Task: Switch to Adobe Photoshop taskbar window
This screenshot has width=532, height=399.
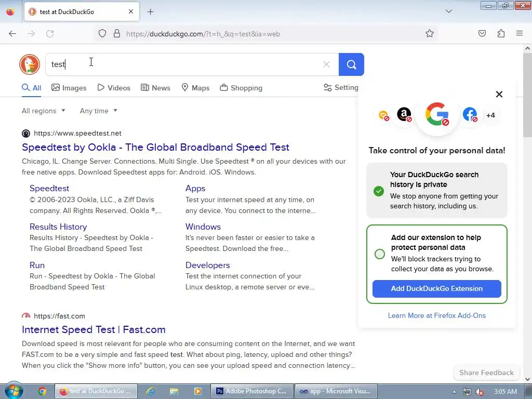Action: pos(252,392)
